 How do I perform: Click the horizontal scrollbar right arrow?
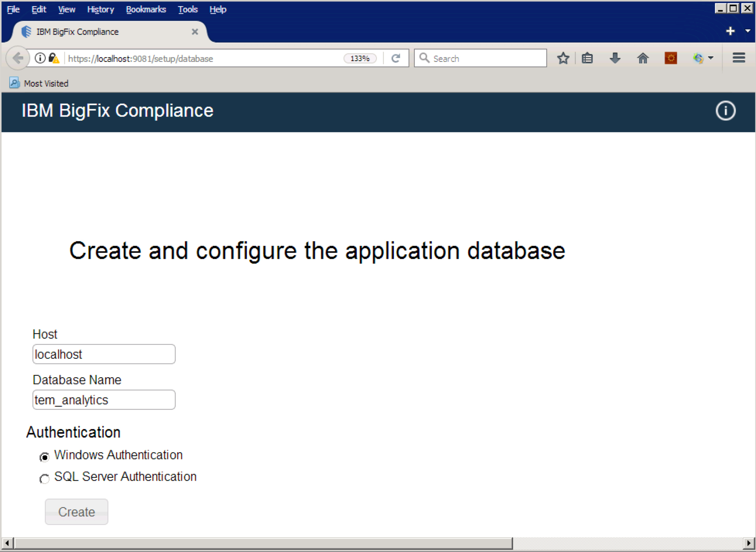(749, 543)
